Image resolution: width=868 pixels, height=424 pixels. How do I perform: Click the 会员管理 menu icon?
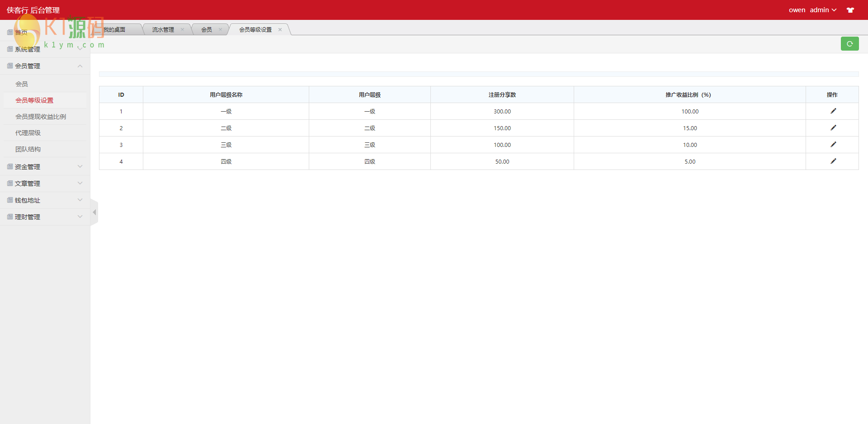[x=10, y=66]
